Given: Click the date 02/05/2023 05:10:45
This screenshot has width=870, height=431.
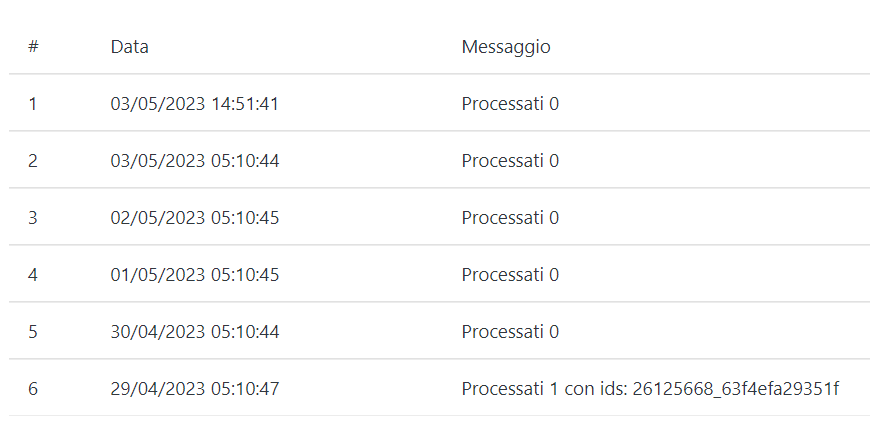Looking at the screenshot, I should [194, 217].
